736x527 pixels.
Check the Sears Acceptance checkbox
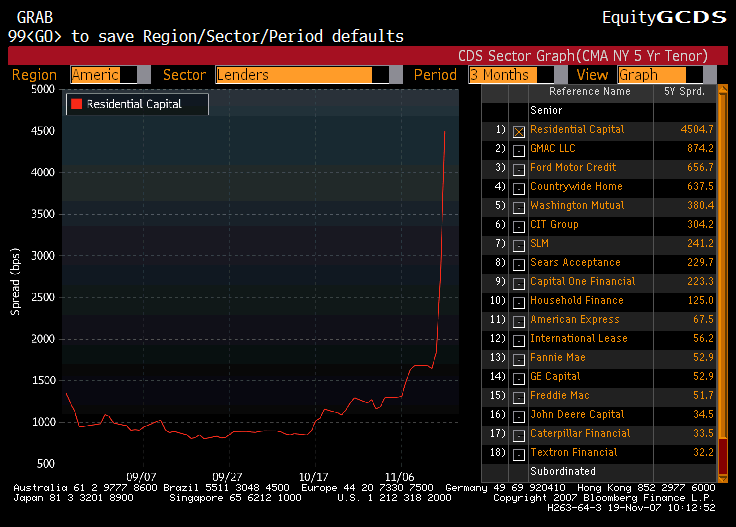pos(519,265)
